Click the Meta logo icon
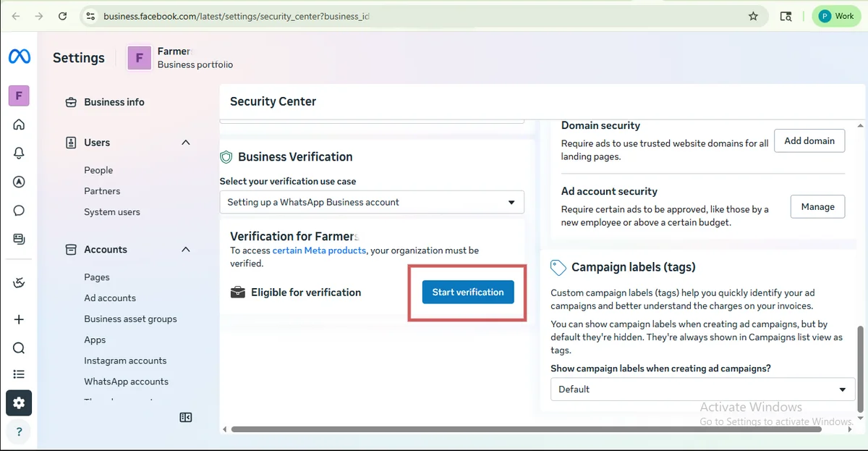868x451 pixels. click(x=19, y=57)
